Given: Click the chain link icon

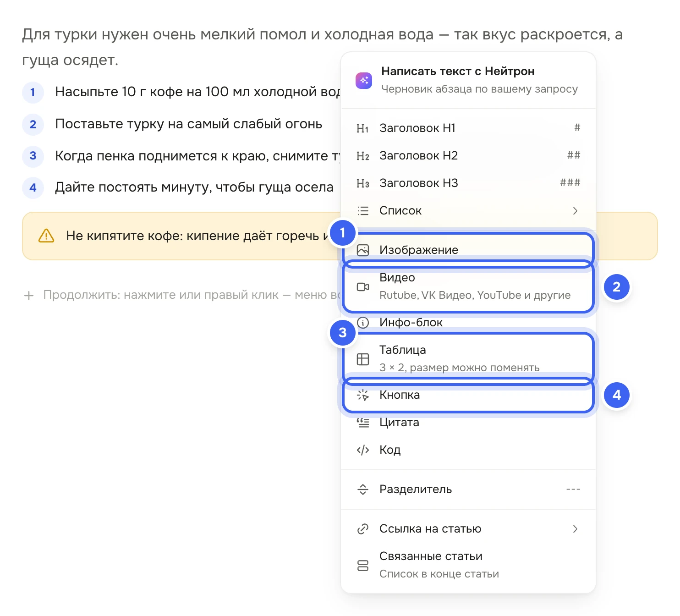Looking at the screenshot, I should pos(363,529).
